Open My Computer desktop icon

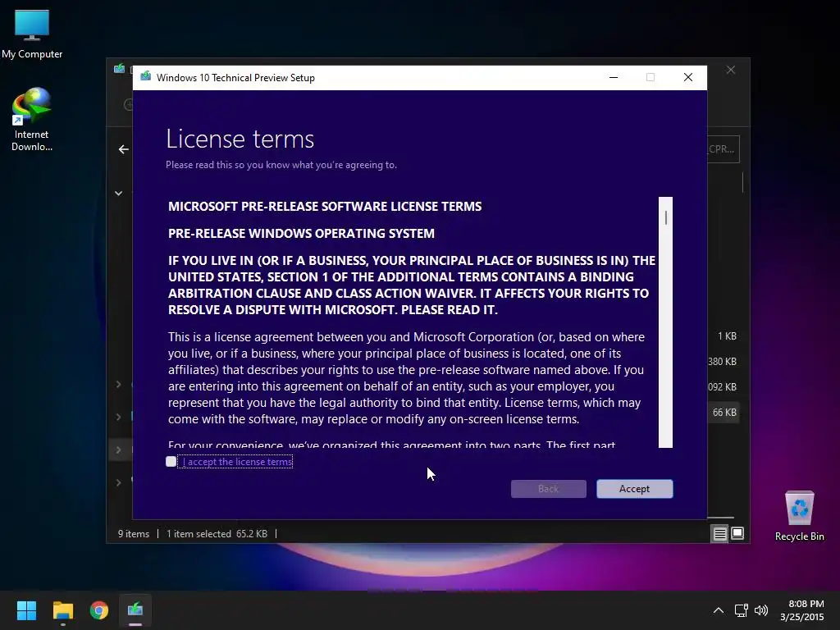32,34
